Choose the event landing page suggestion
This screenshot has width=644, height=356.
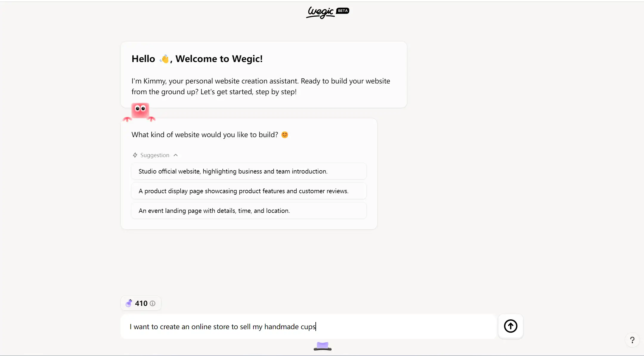coord(249,211)
